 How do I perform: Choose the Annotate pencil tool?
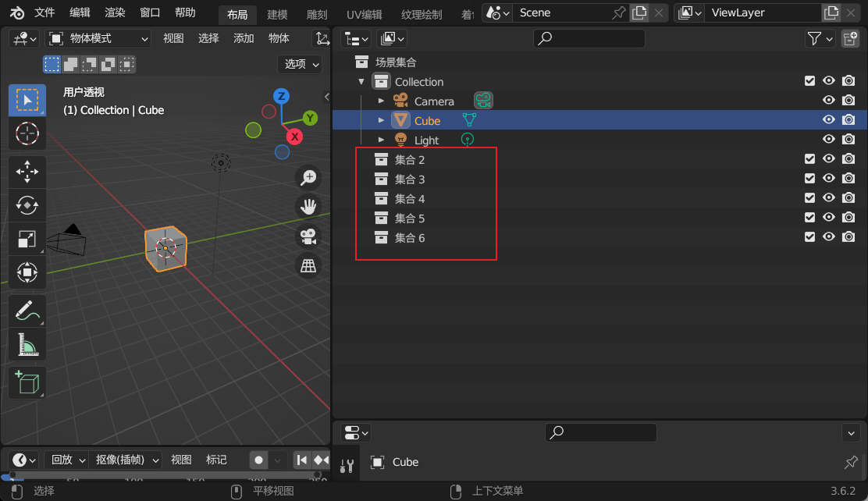click(27, 311)
